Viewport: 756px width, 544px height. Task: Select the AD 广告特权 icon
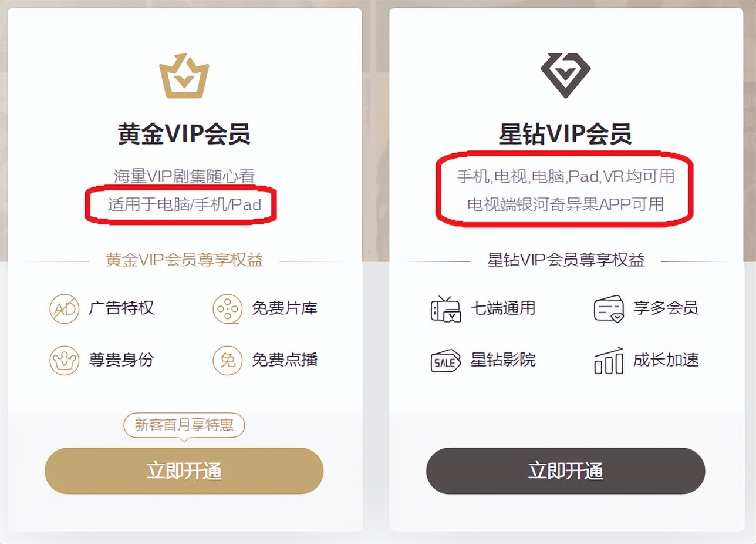point(64,309)
